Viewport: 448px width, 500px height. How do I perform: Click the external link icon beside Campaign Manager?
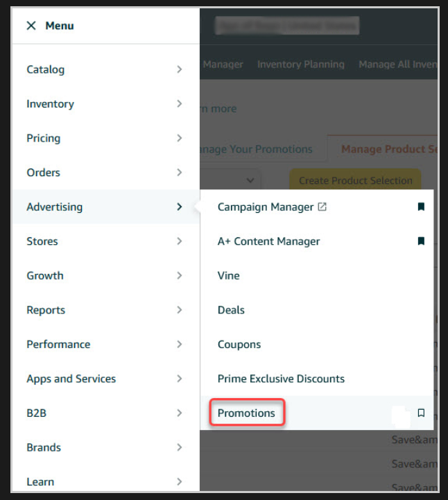[322, 207]
